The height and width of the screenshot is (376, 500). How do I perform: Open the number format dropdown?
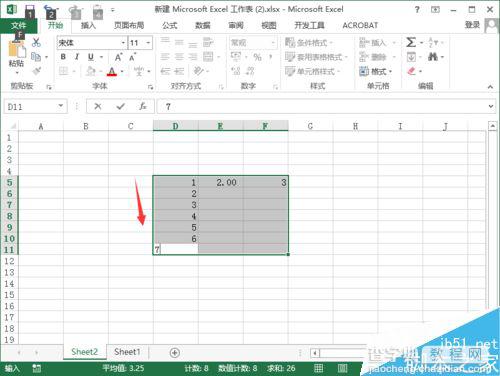click(x=273, y=43)
